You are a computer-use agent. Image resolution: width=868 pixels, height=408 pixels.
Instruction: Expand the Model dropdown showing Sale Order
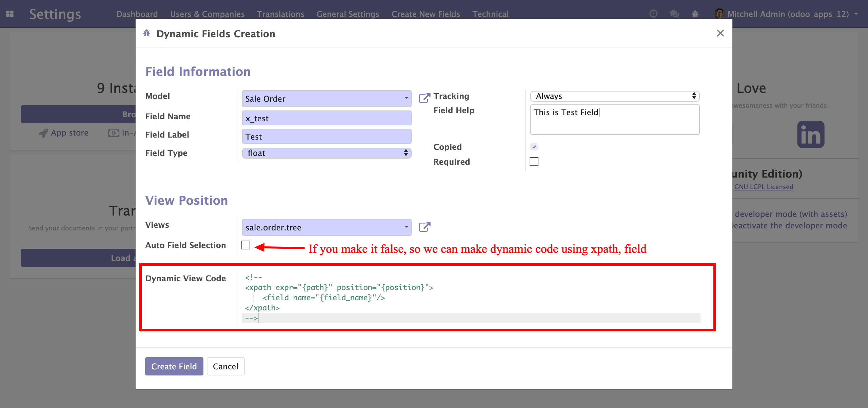[x=327, y=99]
